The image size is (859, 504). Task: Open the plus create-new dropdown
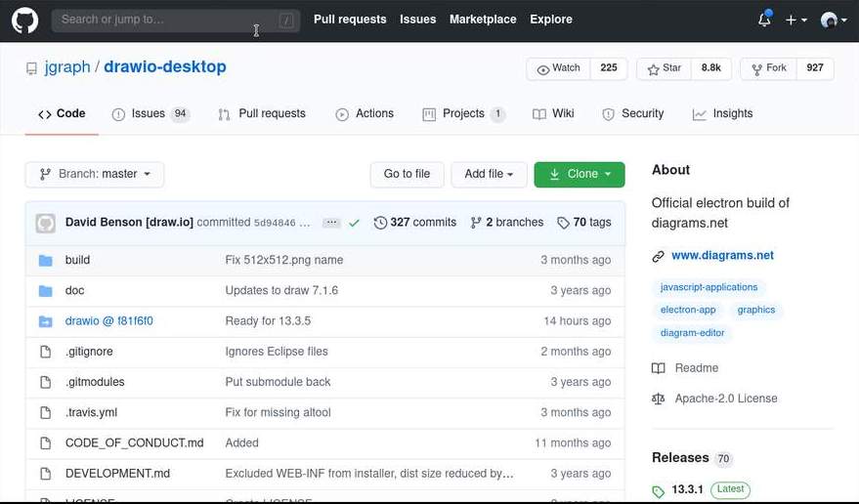[x=796, y=21]
